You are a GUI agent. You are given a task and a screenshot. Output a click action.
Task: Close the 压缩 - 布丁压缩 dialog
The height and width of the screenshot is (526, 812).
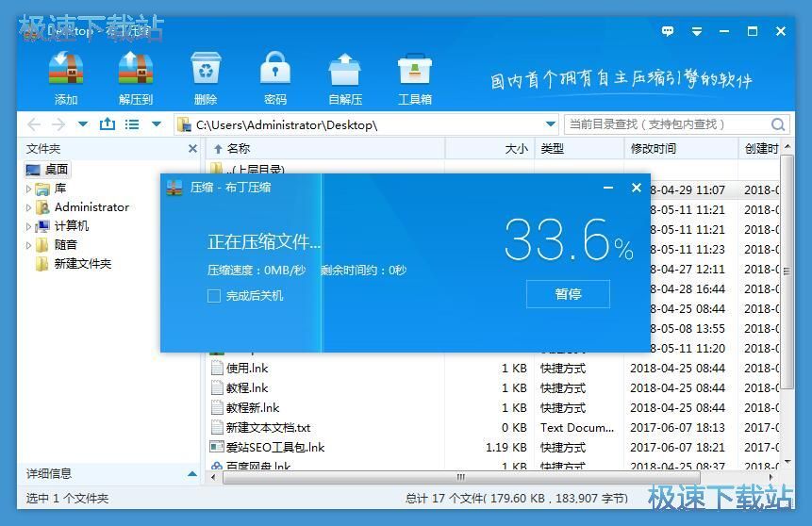(637, 188)
